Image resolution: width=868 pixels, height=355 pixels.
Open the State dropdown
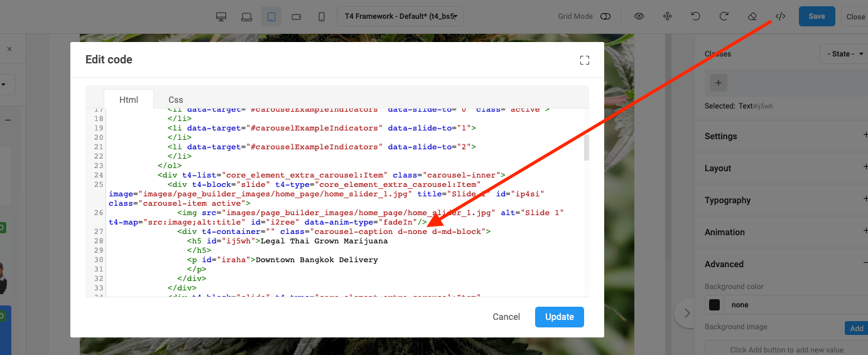843,54
